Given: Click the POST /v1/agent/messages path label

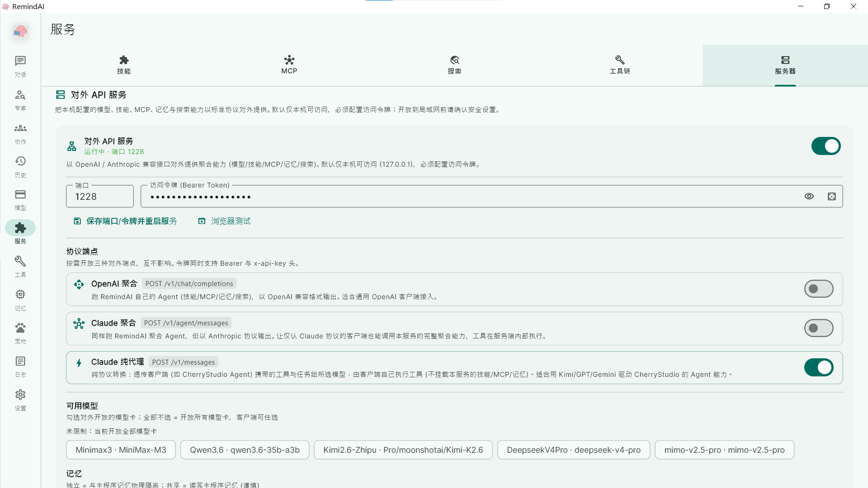Looking at the screenshot, I should tap(186, 323).
